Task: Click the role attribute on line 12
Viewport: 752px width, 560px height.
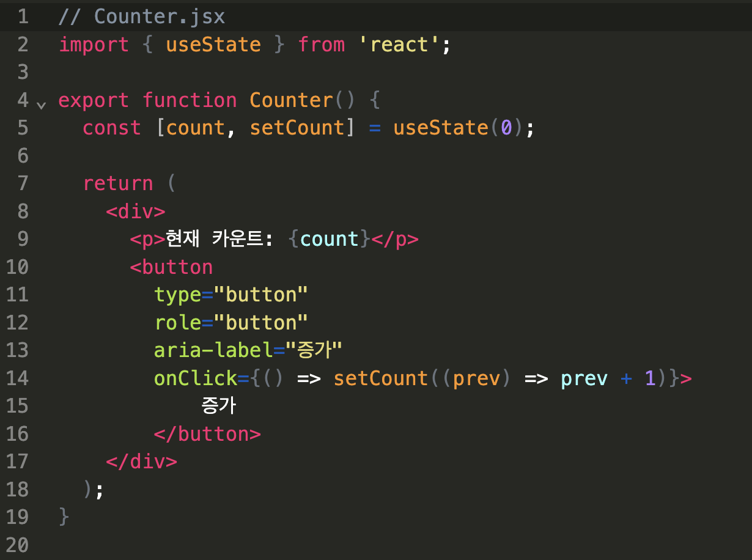Action: pyautogui.click(x=177, y=323)
